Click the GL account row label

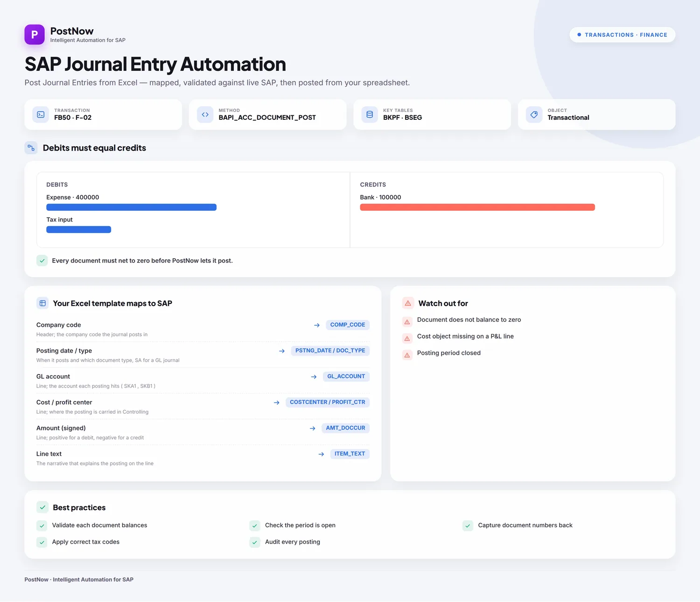click(53, 376)
